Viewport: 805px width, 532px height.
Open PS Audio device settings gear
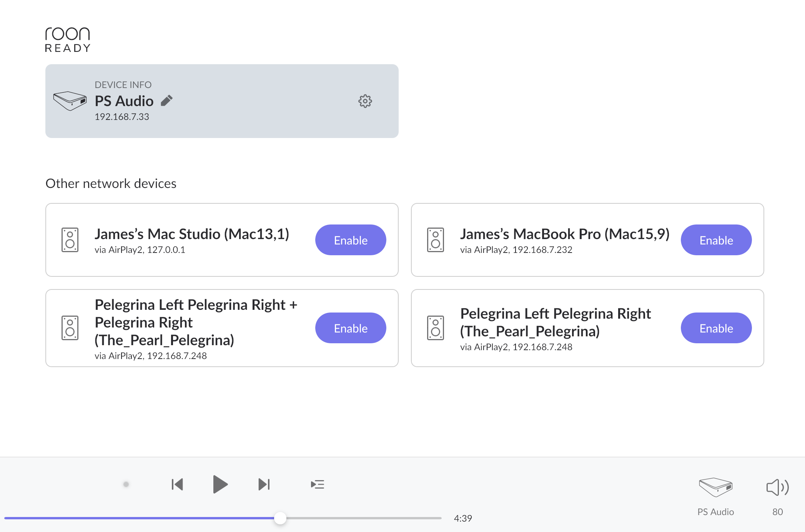pyautogui.click(x=365, y=101)
